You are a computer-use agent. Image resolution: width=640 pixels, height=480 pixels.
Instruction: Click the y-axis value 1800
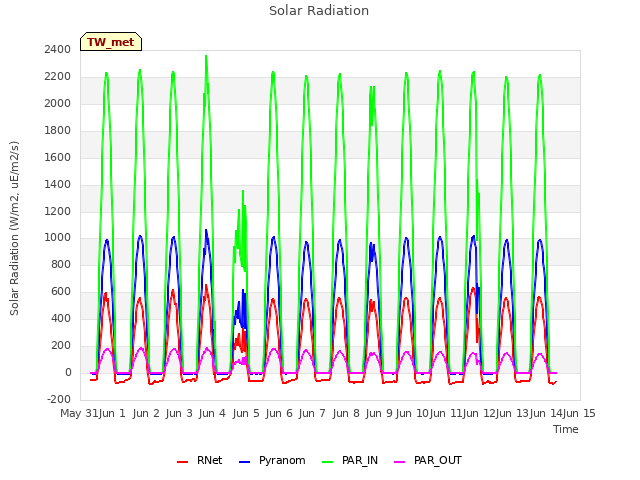(58, 131)
